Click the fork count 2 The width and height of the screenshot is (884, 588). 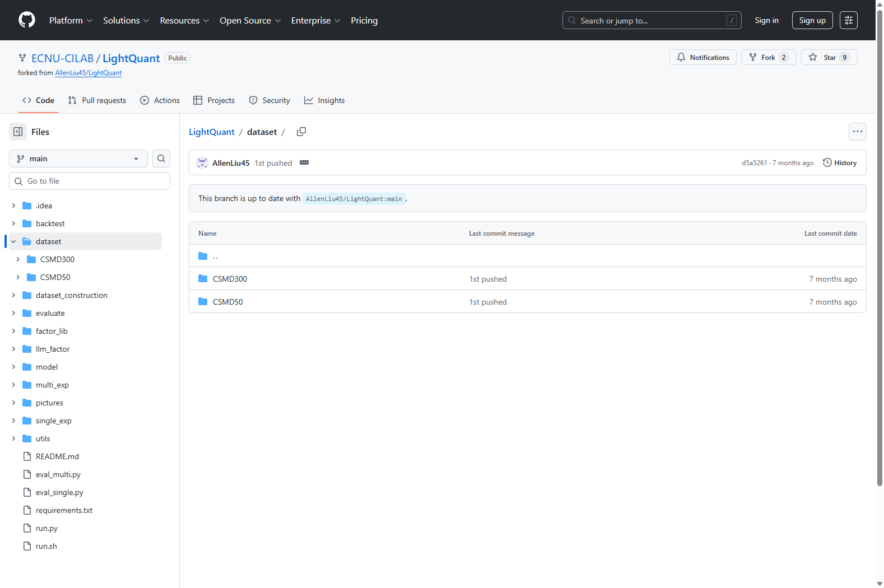click(x=784, y=57)
